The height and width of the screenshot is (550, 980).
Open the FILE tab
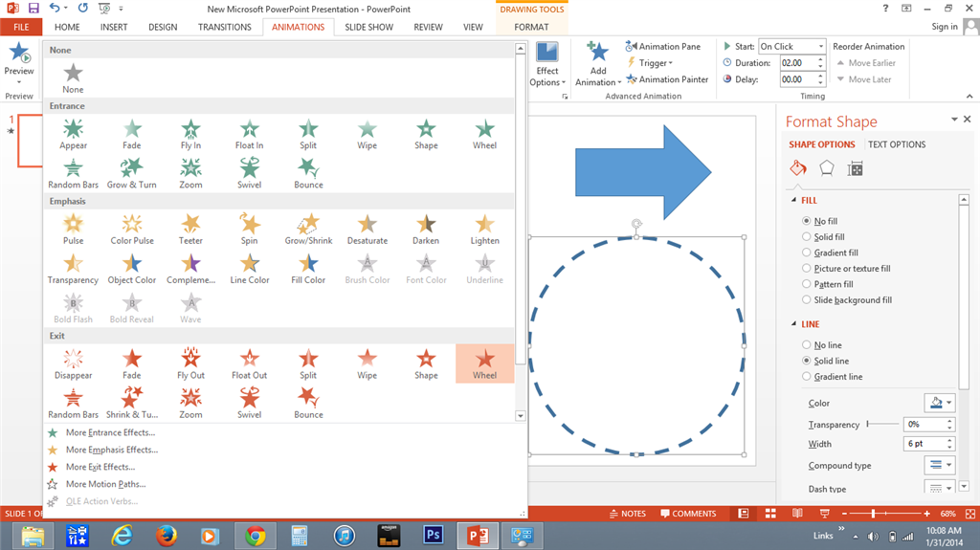point(21,27)
